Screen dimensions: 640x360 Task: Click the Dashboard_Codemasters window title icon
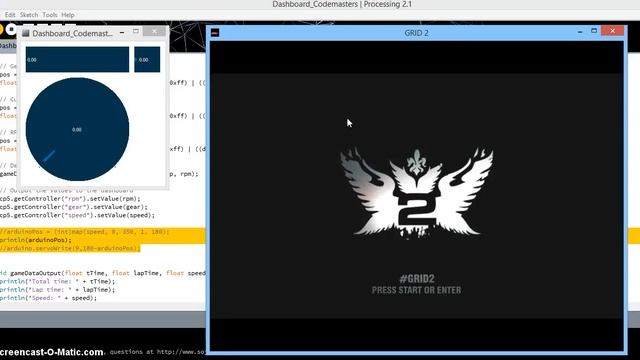click(x=26, y=33)
